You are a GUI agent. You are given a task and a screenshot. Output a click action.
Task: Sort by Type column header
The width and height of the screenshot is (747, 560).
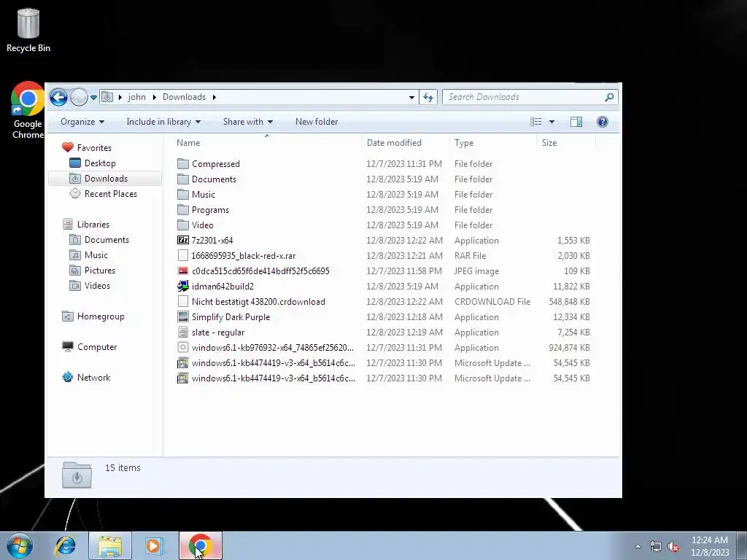coord(464,143)
